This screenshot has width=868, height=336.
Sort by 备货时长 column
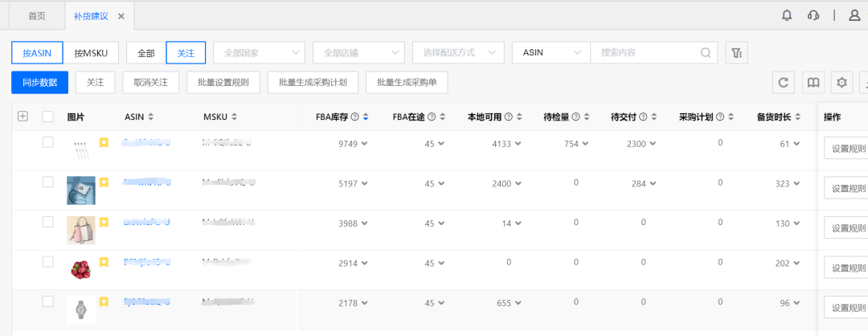(x=798, y=117)
